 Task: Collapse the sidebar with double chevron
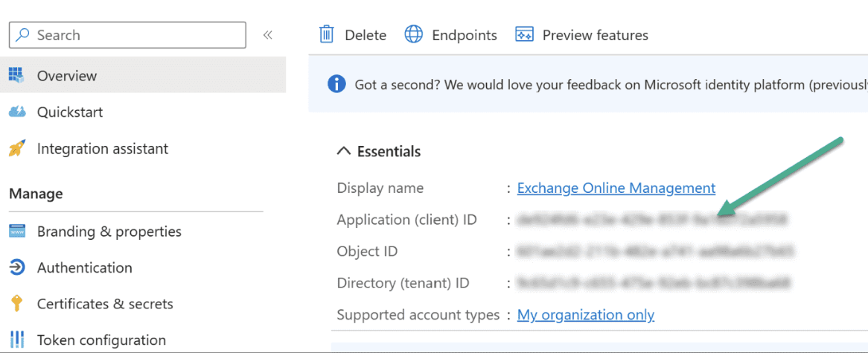pos(268,35)
